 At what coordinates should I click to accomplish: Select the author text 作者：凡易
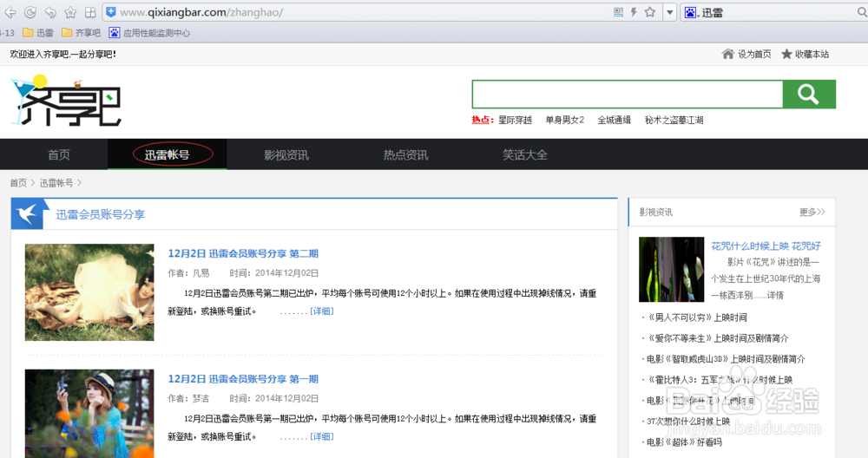point(188,273)
